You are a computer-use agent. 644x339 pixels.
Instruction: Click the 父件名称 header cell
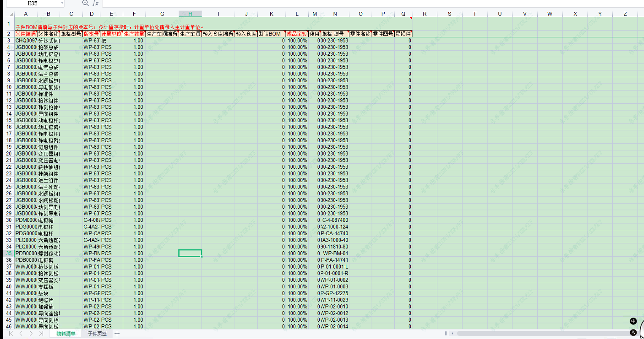[x=49, y=34]
